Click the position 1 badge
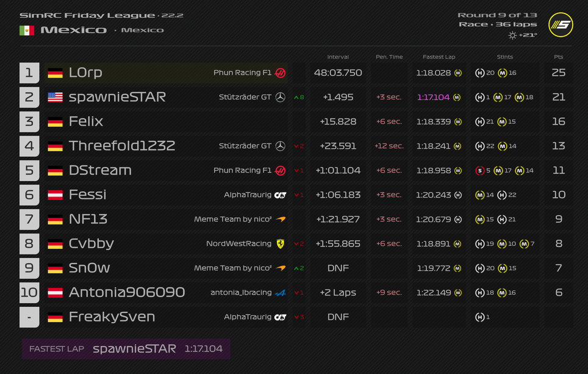This screenshot has height=374, width=588. click(x=29, y=73)
